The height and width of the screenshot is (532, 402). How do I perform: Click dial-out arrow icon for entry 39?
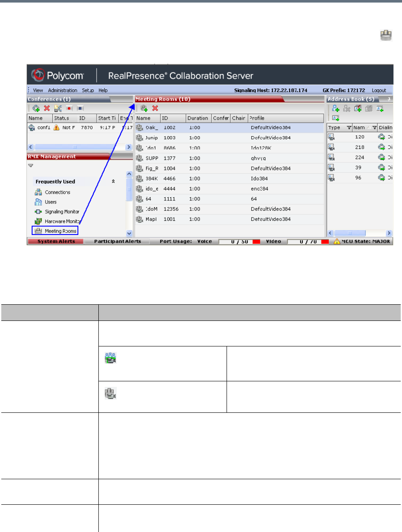click(382, 168)
